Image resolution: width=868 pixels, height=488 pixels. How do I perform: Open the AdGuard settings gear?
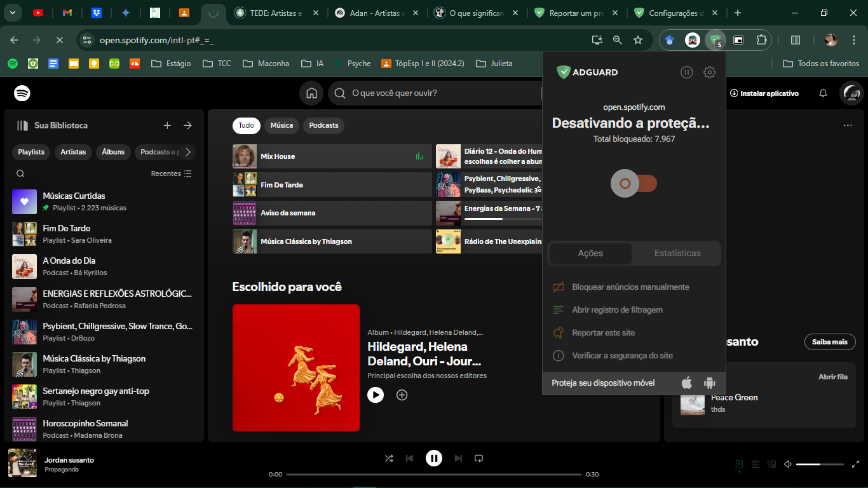(710, 72)
